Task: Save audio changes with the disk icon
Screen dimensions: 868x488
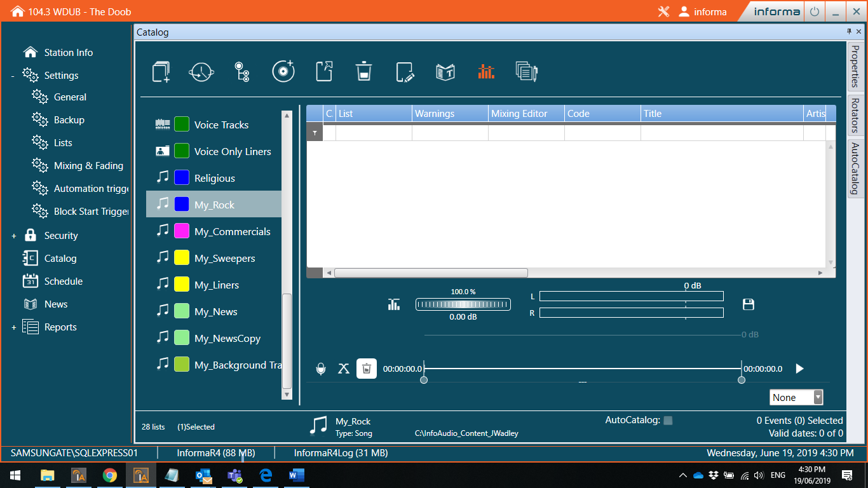Action: click(x=748, y=304)
